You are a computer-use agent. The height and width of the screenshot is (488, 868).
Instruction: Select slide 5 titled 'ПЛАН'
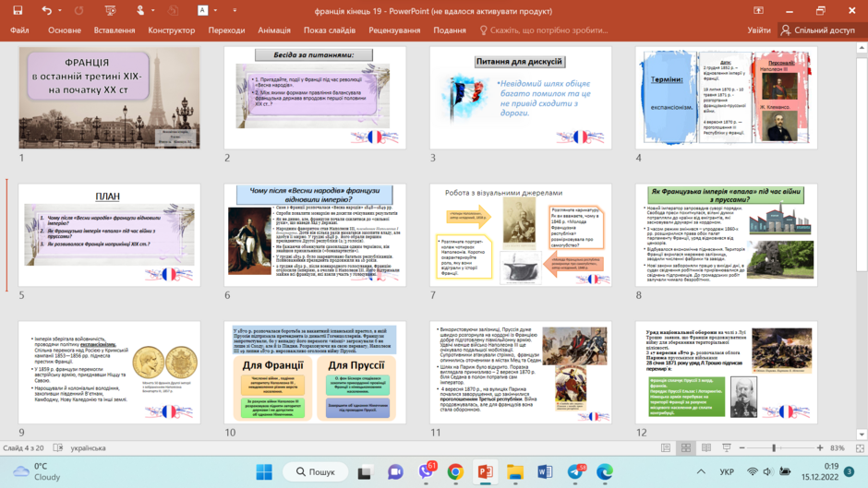(x=109, y=234)
